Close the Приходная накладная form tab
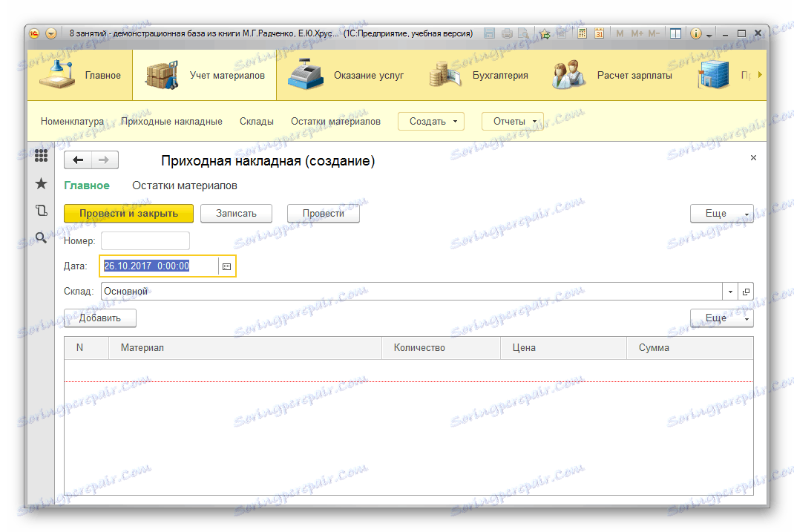 point(753,158)
